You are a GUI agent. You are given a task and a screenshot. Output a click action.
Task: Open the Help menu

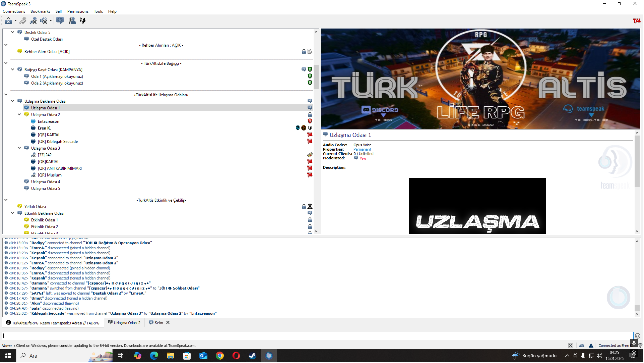click(112, 11)
